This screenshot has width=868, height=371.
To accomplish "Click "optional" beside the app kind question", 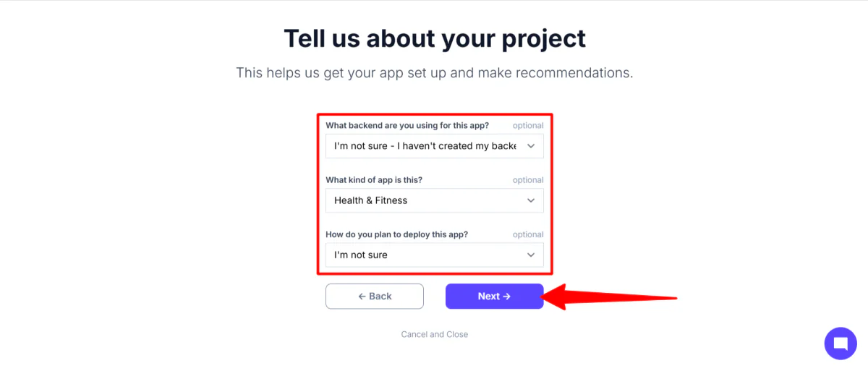I will click(528, 180).
